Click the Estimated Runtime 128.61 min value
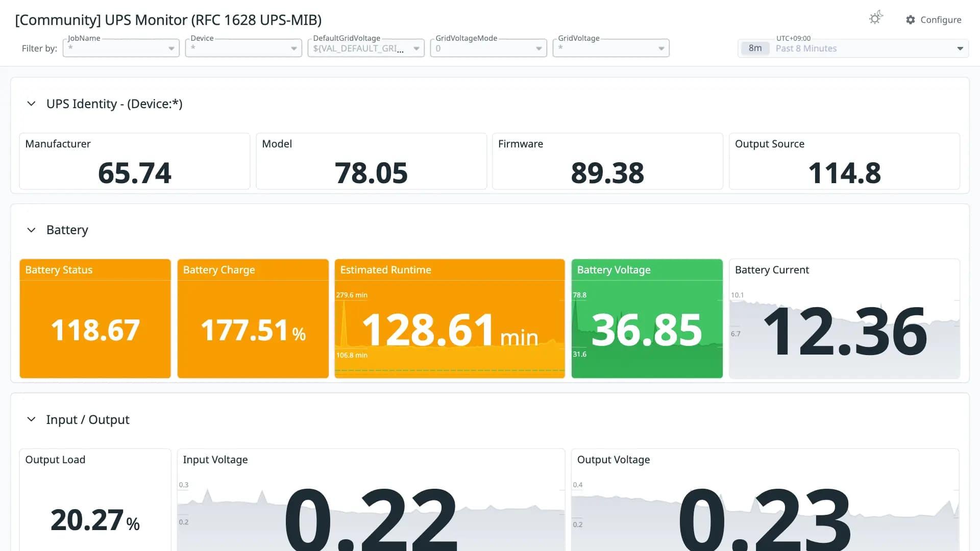The image size is (980, 551). click(x=450, y=330)
